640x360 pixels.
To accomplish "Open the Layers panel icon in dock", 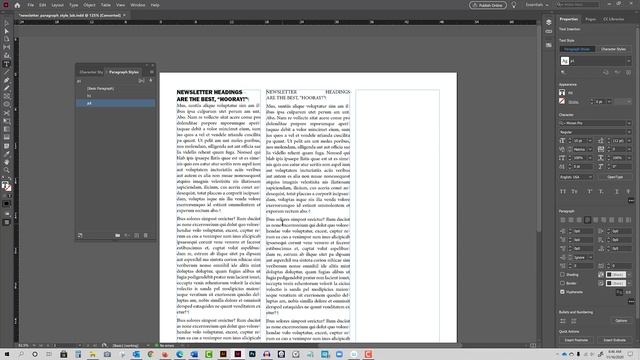I will coord(549,22).
